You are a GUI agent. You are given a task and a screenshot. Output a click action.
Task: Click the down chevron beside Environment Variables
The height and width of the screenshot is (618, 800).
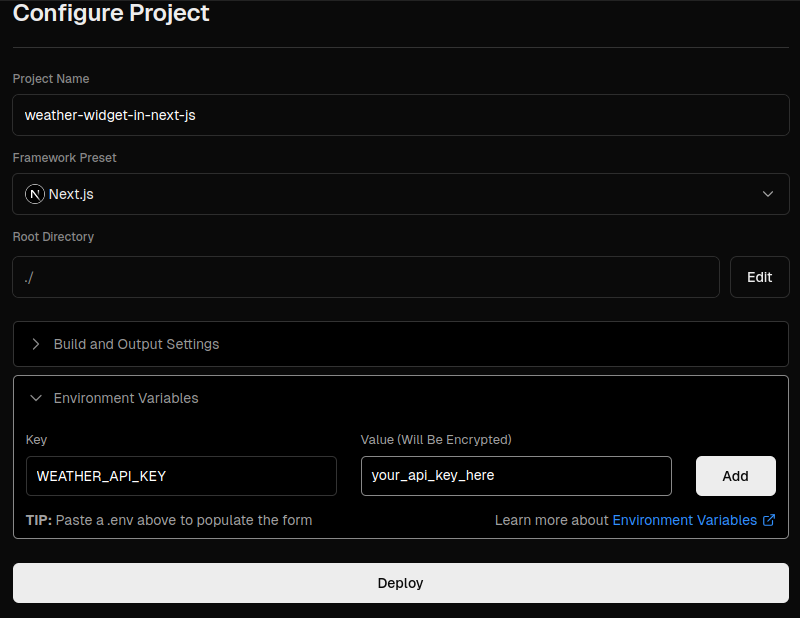click(x=36, y=398)
